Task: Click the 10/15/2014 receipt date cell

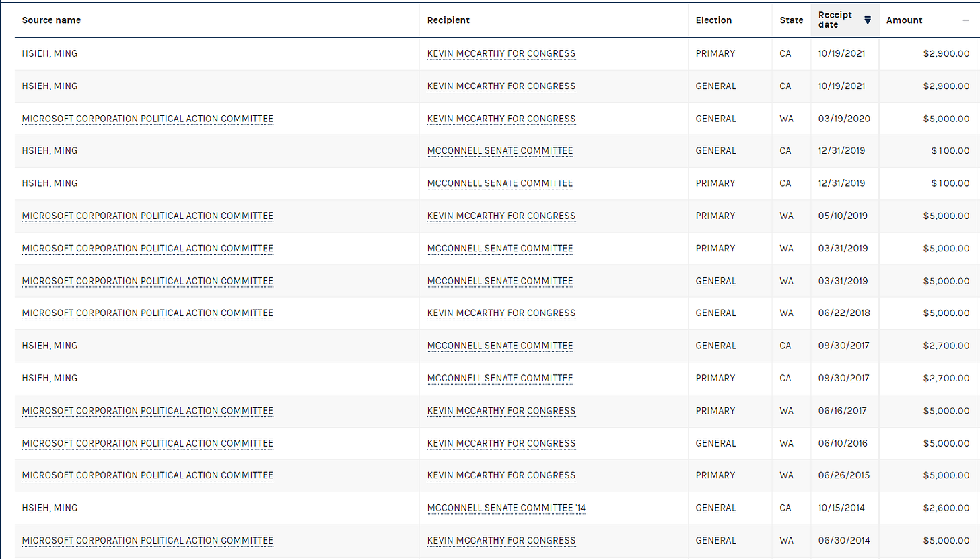Action: [843, 508]
